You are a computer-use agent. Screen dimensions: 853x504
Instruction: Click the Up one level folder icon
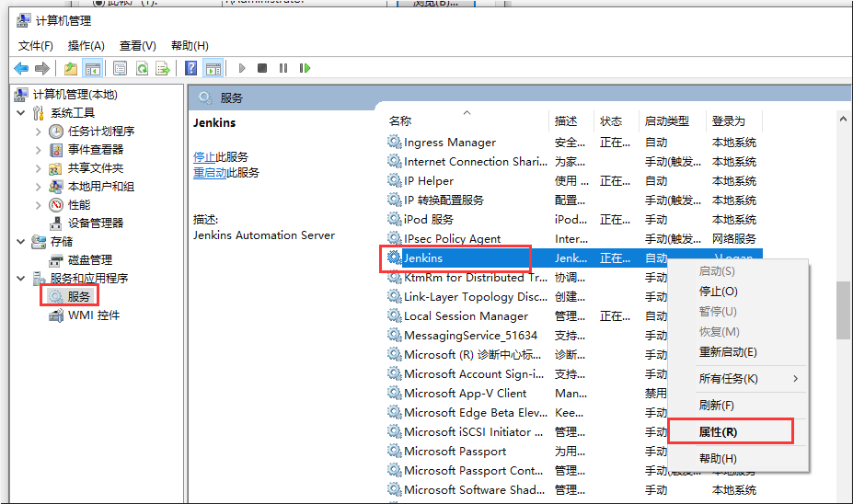71,68
